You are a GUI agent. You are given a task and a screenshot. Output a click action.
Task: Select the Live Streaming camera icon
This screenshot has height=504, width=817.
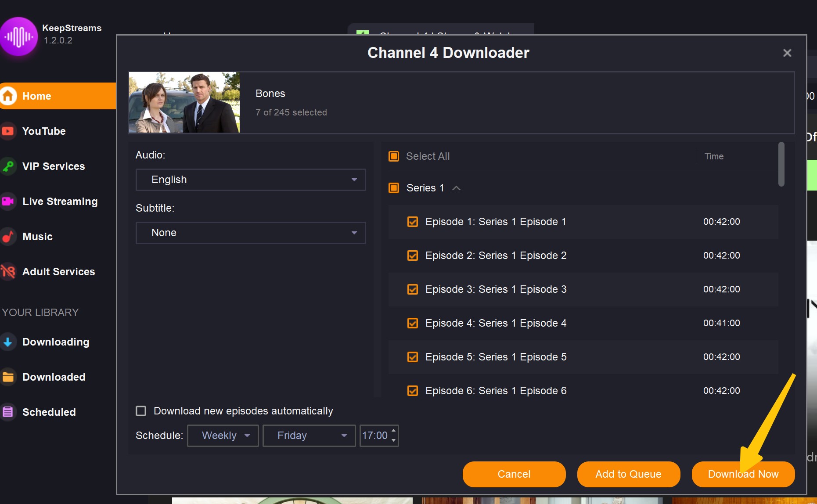[8, 202]
